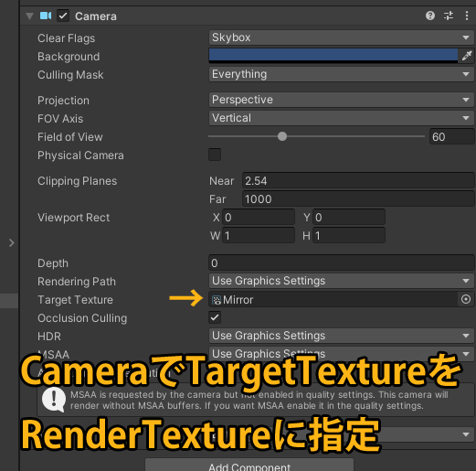Open MSAA Use Graphics Settings dropdown
Screen dimensions: 476x471
point(341,354)
